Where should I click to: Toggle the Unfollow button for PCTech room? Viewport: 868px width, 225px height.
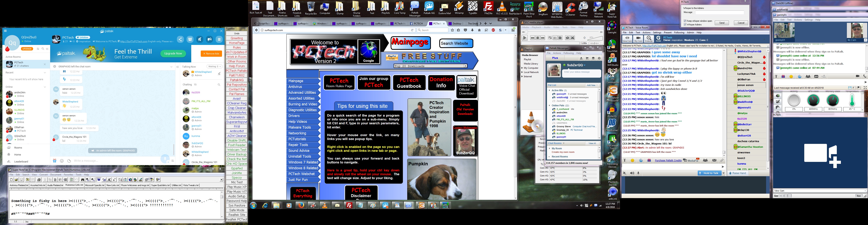tap(83, 37)
